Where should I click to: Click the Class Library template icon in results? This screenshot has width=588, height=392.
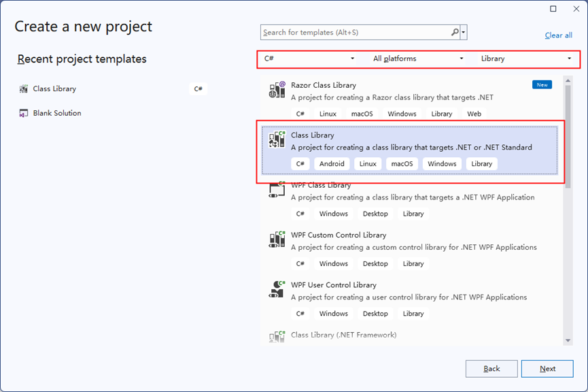tap(277, 140)
